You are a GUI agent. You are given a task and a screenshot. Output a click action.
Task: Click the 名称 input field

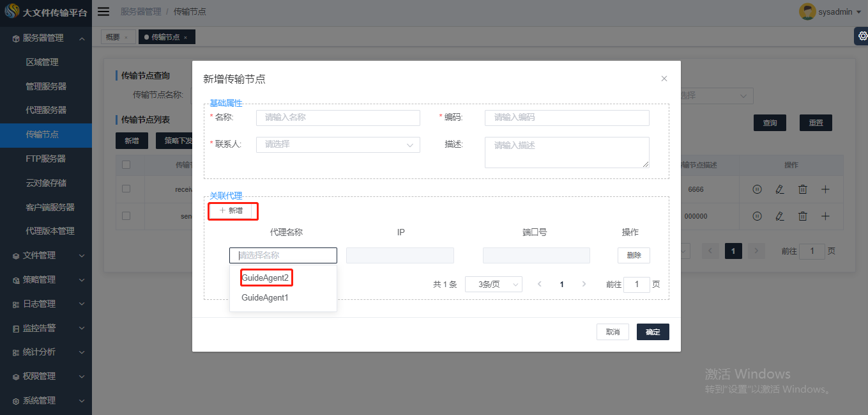[x=338, y=118]
